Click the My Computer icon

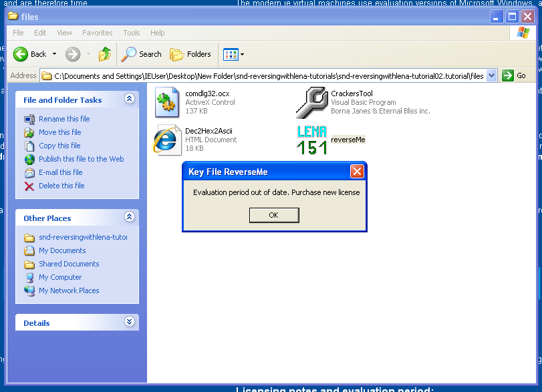[30, 278]
